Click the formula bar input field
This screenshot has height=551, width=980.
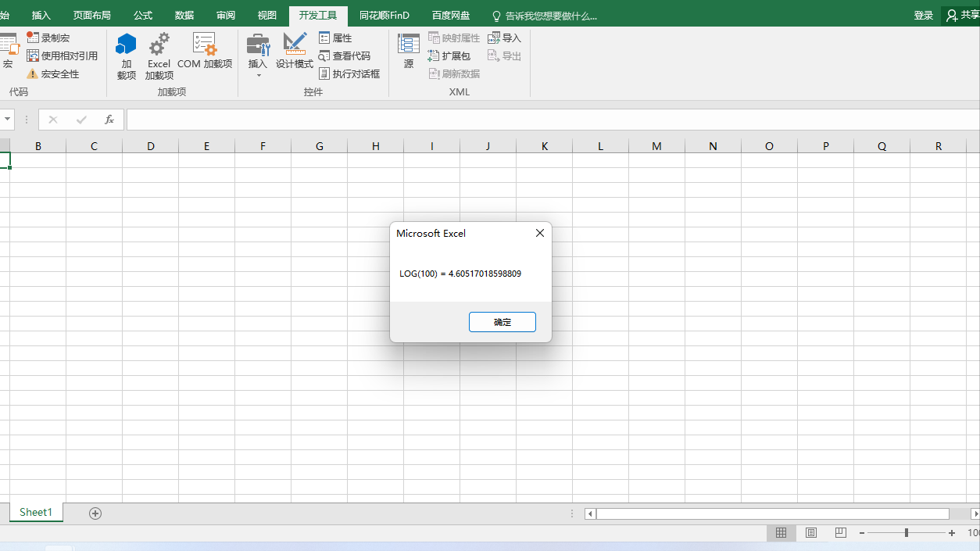pyautogui.click(x=553, y=120)
